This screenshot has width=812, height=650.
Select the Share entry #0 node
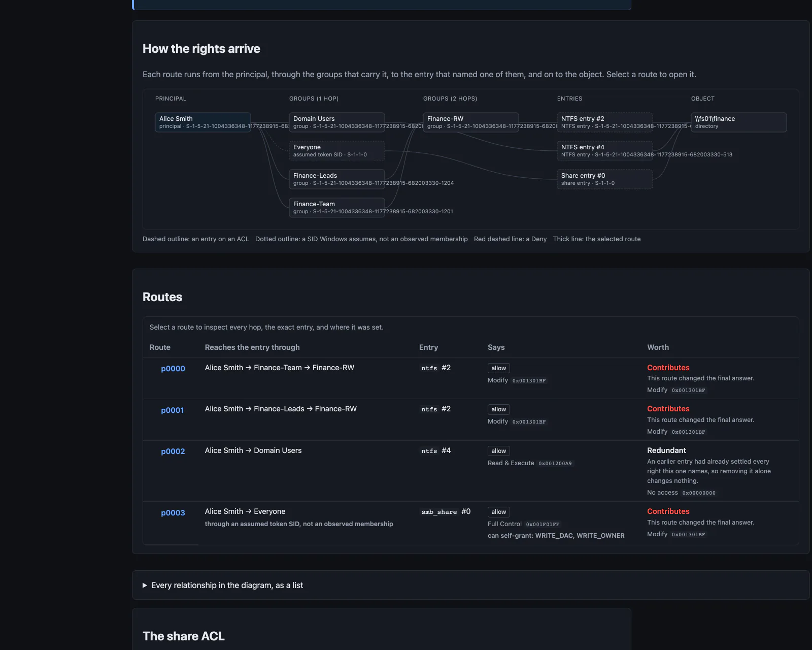click(605, 179)
